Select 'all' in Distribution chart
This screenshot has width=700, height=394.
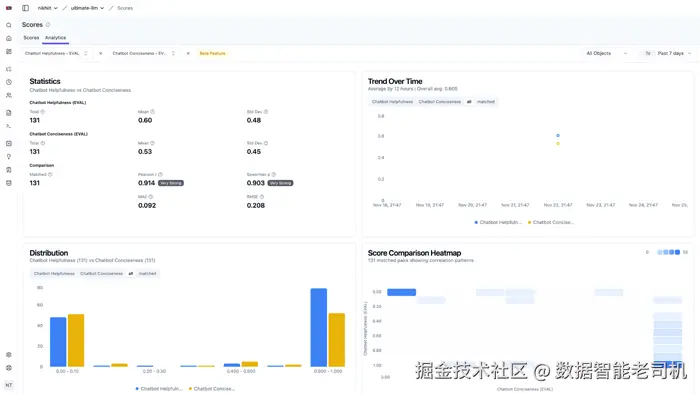click(x=130, y=274)
